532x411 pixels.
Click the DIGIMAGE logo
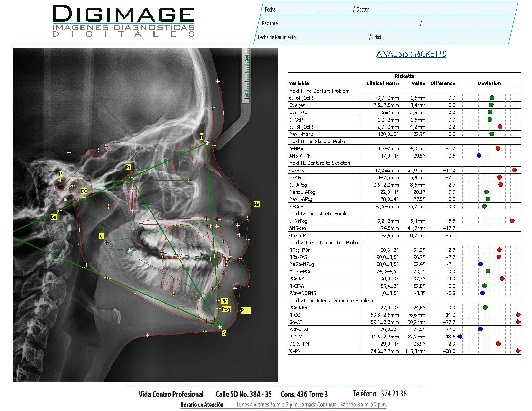(x=123, y=21)
